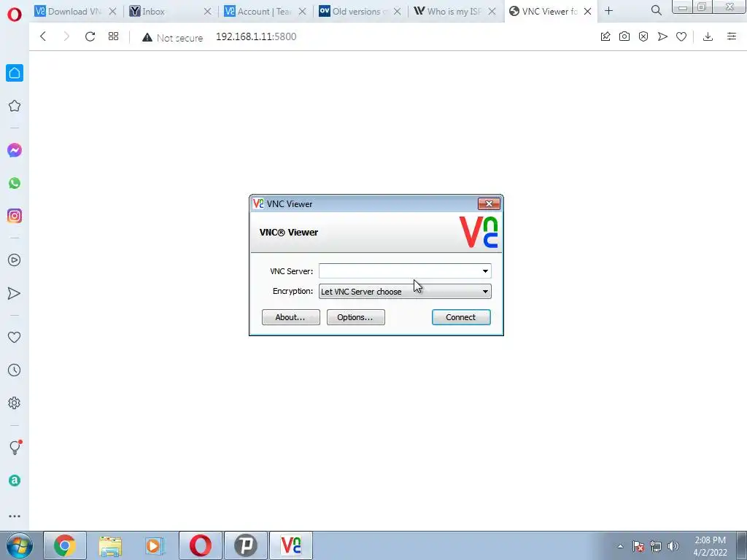Open the sidebar star bookmarks icon
The width and height of the screenshot is (747, 560).
(15, 106)
